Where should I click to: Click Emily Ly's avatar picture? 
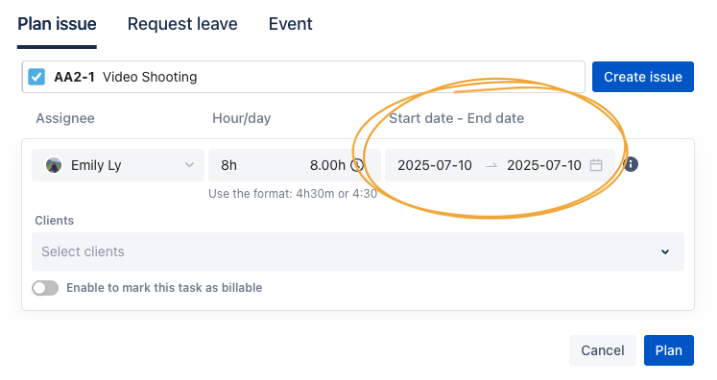[54, 165]
